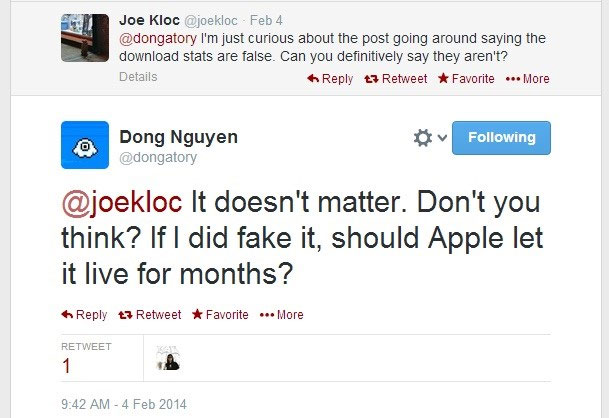This screenshot has width=609, height=418.
Task: Open the gear user actions dropdown
Action: tap(429, 138)
